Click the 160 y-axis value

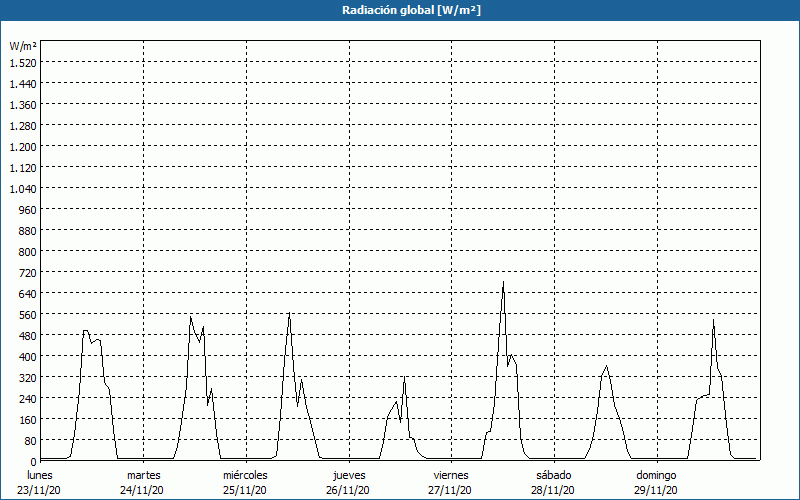pos(28,420)
